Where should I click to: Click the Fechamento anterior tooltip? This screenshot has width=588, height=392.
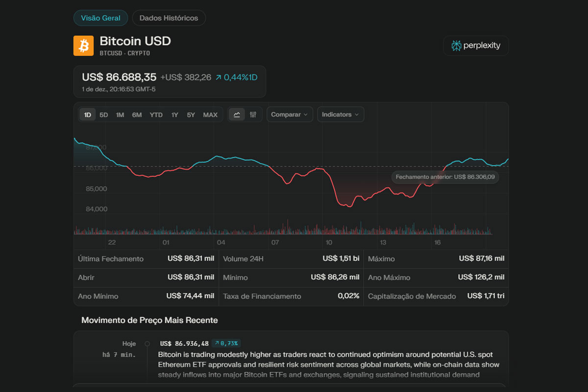tap(445, 177)
